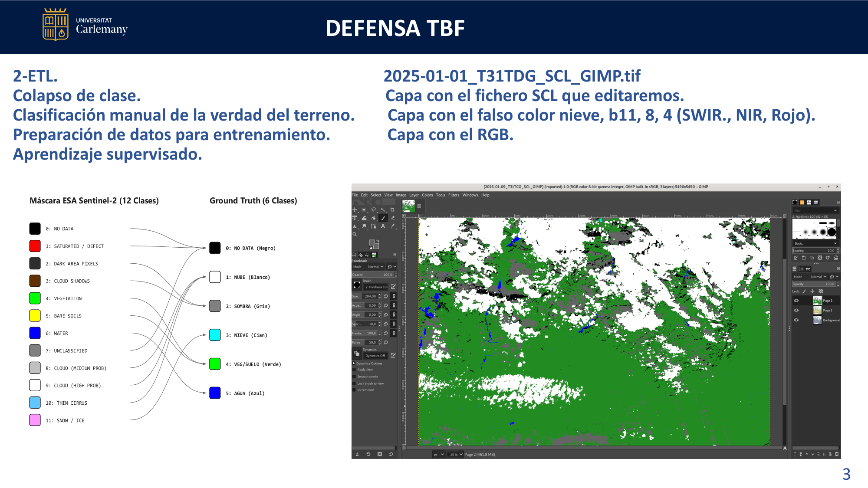Select the Rectangle Select tool
868x488 pixels.
click(x=364, y=210)
